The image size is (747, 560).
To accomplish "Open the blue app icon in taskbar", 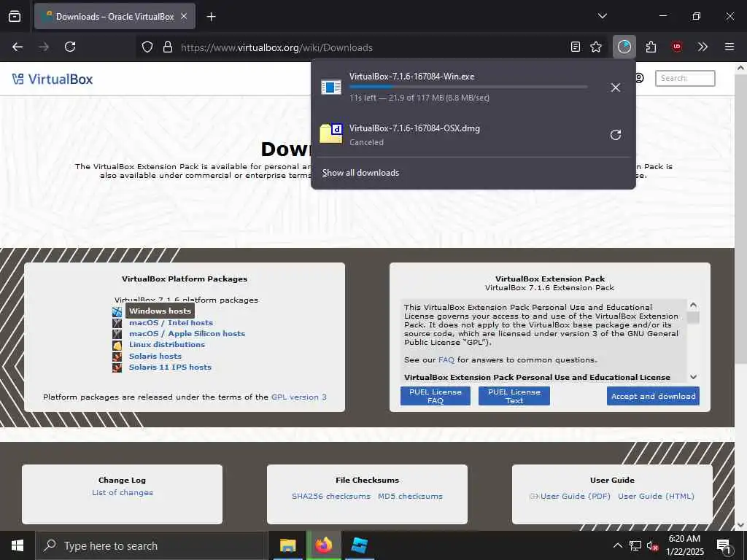I will pos(359,545).
